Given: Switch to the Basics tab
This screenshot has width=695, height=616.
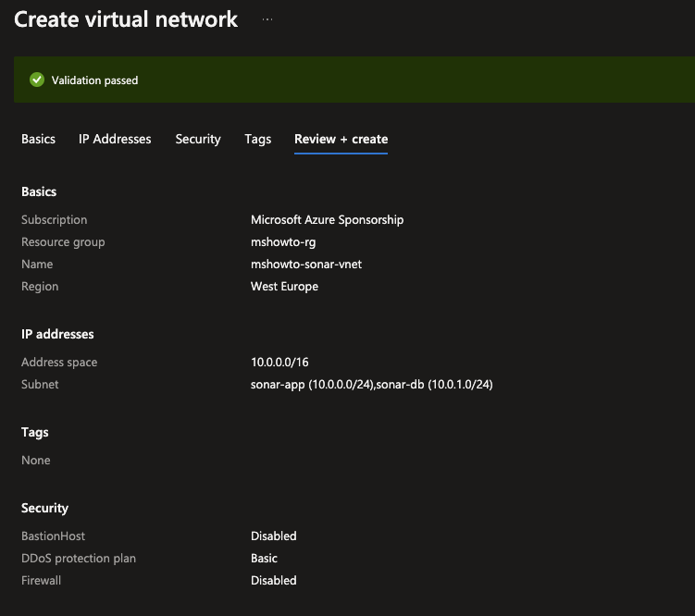Looking at the screenshot, I should 38,139.
